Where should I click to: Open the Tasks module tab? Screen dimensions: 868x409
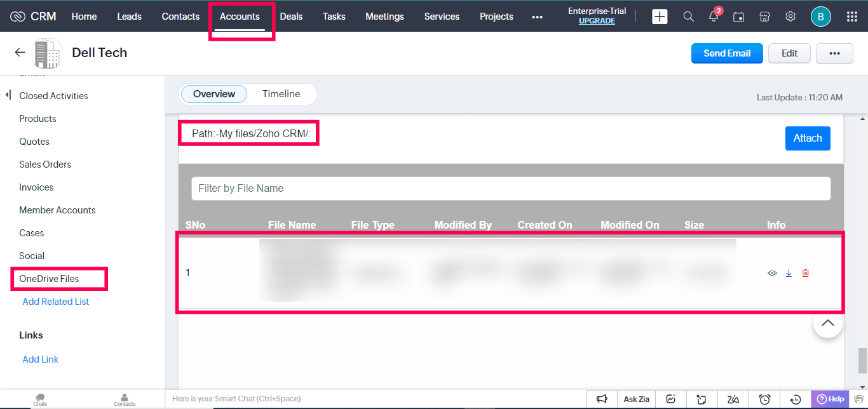click(334, 17)
